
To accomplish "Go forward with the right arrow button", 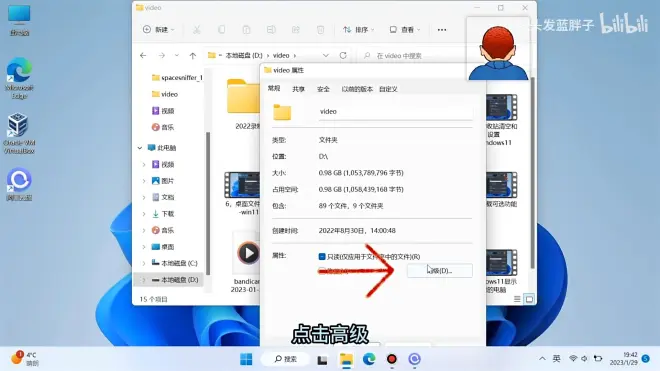I will tap(162, 55).
